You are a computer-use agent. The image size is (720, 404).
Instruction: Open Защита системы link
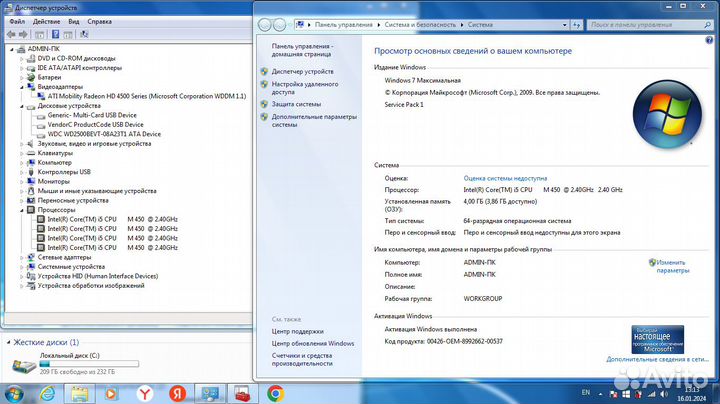pos(296,104)
